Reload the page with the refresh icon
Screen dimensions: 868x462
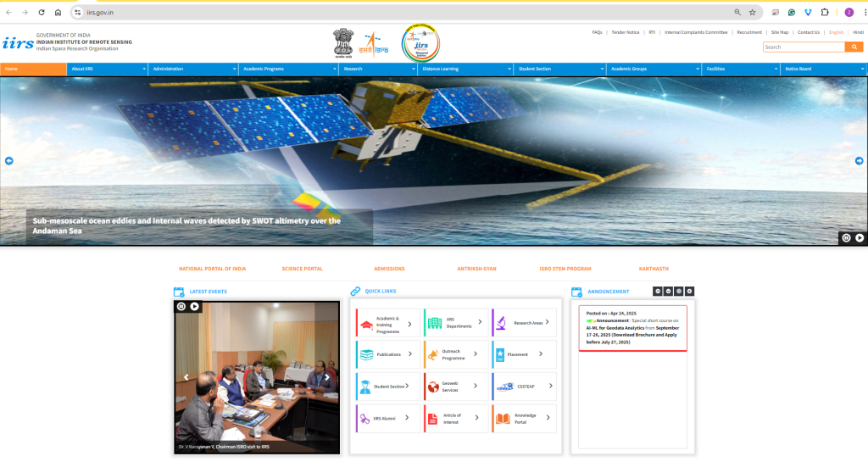click(42, 12)
